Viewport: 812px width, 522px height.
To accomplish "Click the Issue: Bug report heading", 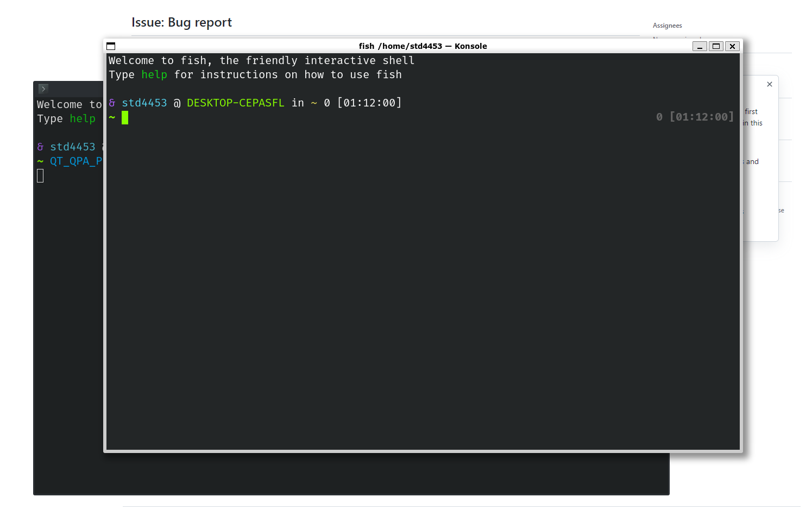I will [181, 22].
